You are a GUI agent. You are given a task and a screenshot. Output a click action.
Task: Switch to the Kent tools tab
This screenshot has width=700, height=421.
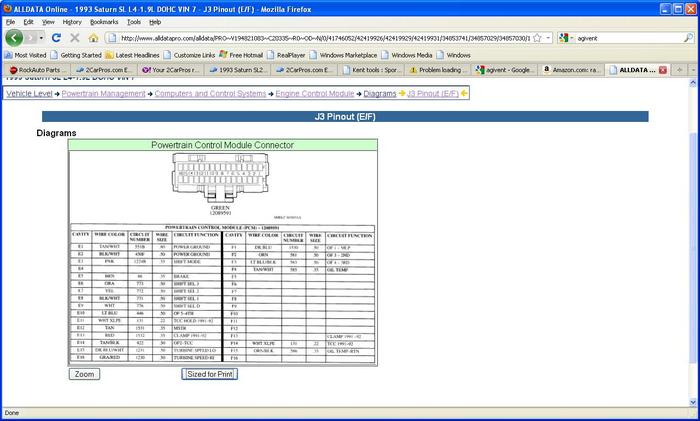click(370, 70)
